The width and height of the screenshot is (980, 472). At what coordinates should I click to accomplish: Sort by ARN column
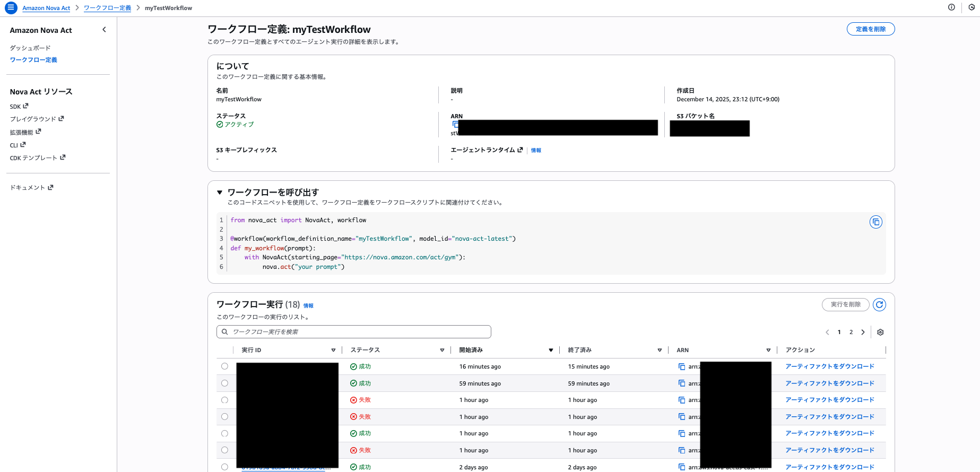(x=768, y=350)
